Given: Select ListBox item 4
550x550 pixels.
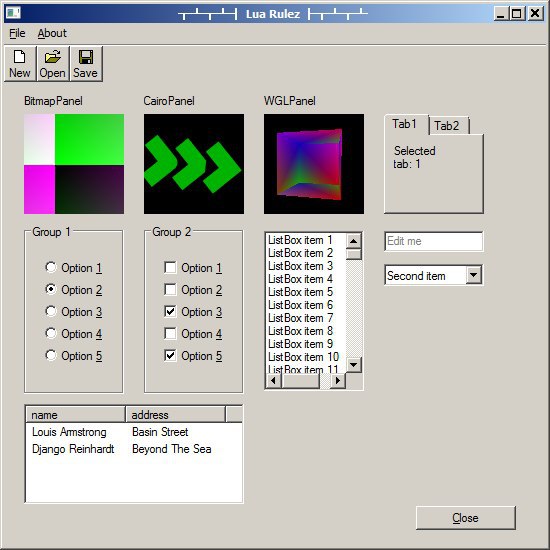Looking at the screenshot, I should tap(306, 279).
